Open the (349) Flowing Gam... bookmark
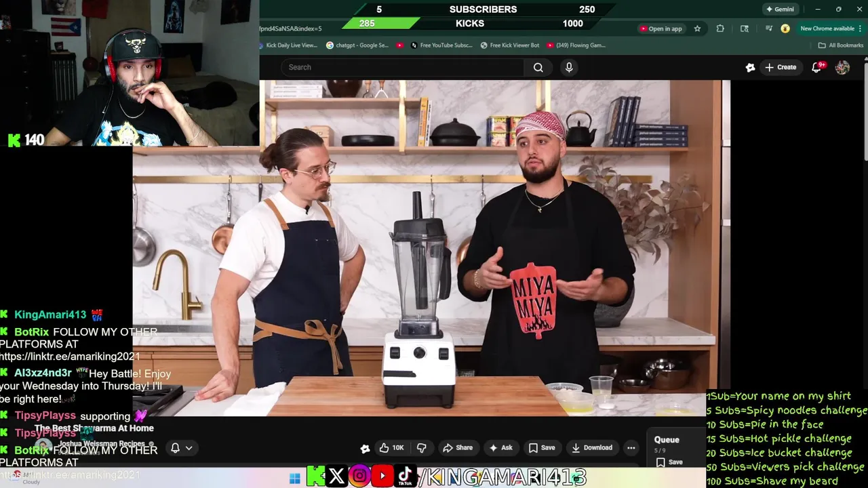868x488 pixels. 576,45
